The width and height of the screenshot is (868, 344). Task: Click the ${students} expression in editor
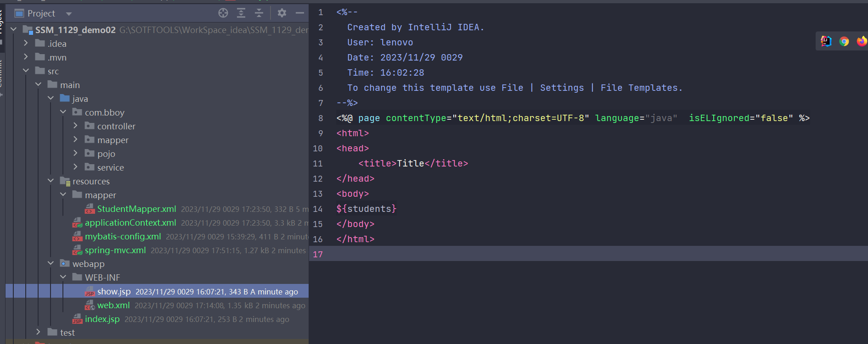366,209
